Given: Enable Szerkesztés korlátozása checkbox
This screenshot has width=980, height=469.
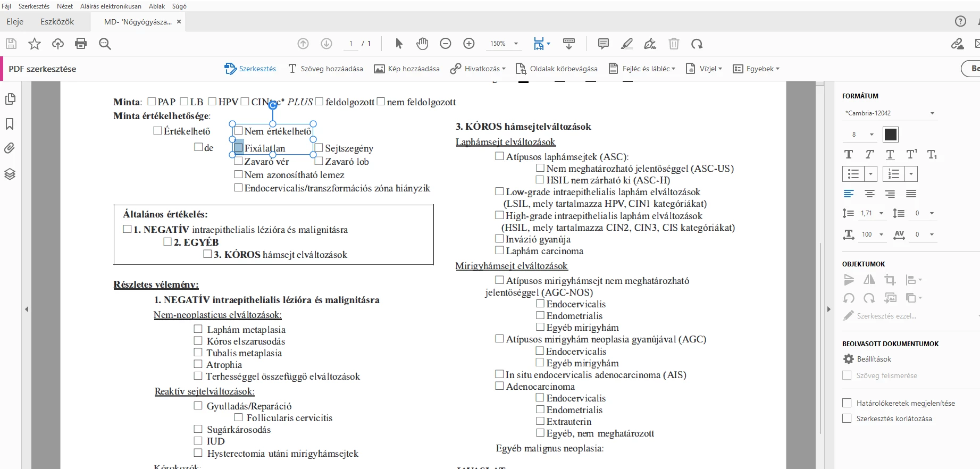Looking at the screenshot, I should coord(847,418).
